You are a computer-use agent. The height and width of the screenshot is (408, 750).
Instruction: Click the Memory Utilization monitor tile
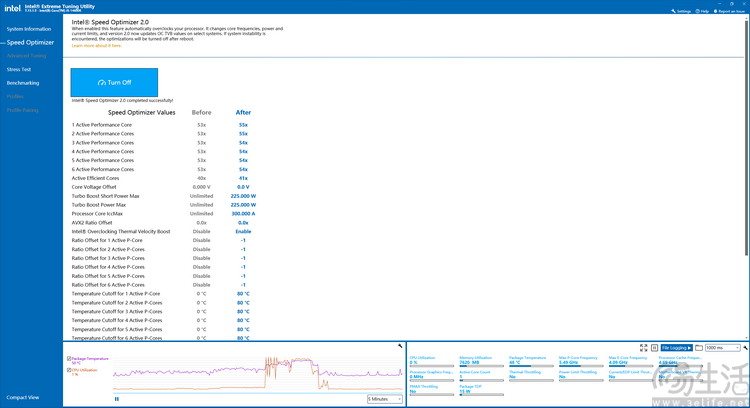click(x=481, y=362)
